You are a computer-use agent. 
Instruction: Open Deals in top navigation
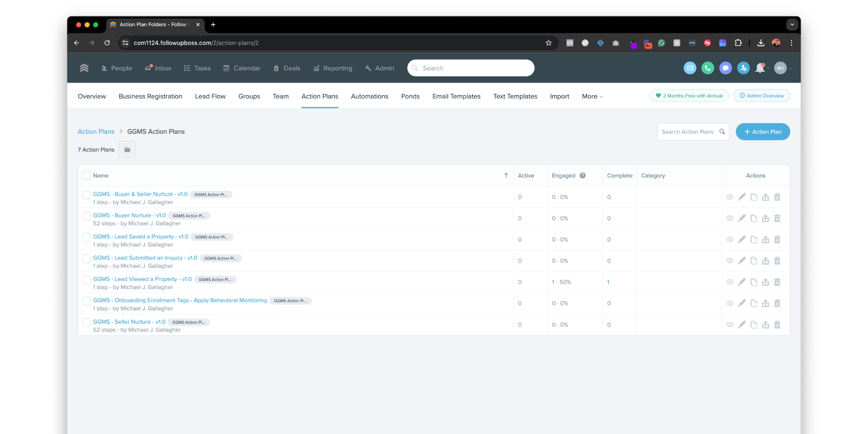287,68
